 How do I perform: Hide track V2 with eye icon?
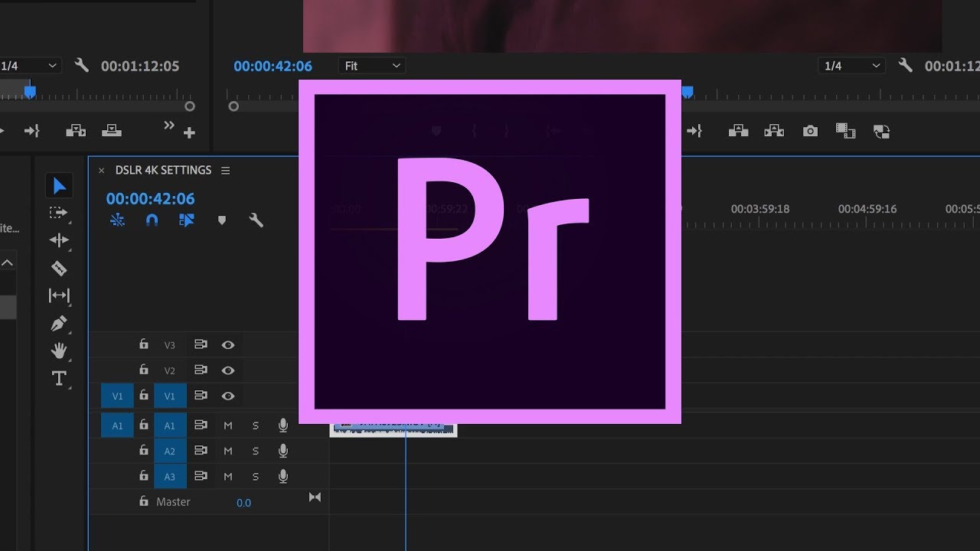[x=227, y=370]
